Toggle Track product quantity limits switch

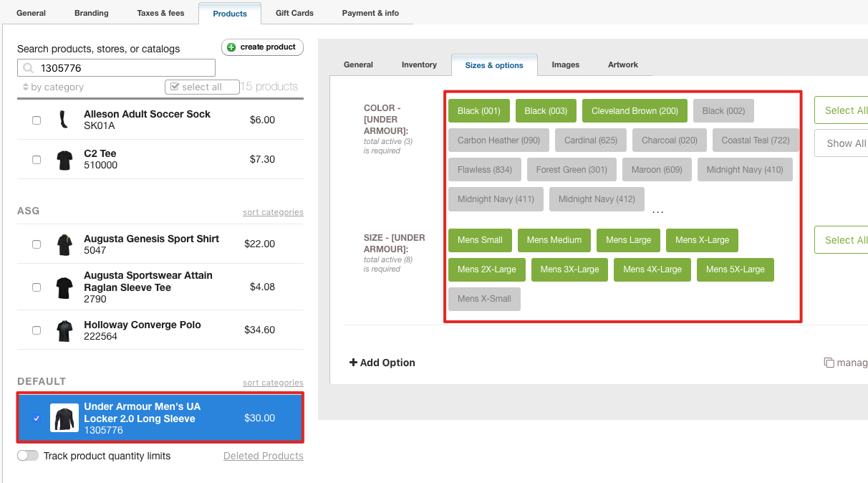28,456
